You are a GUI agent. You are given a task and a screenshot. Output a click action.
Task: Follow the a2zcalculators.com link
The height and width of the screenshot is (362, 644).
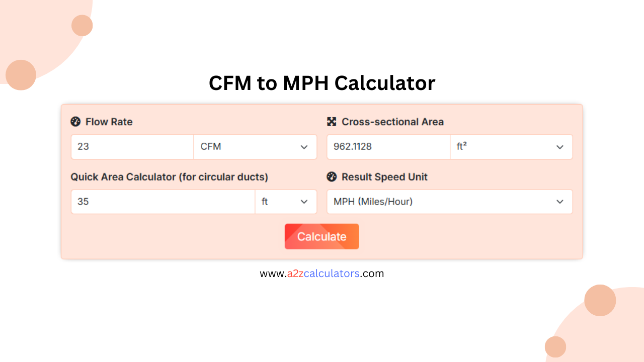tap(322, 273)
